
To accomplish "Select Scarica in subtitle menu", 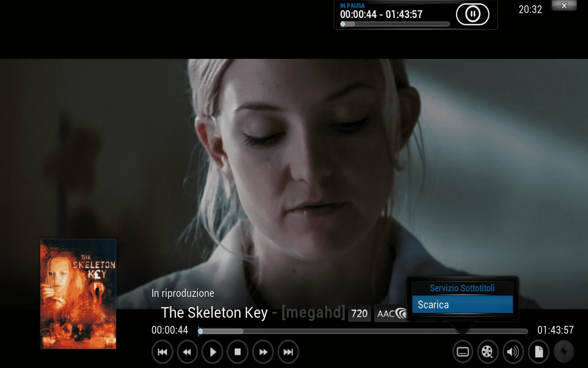I will [462, 305].
